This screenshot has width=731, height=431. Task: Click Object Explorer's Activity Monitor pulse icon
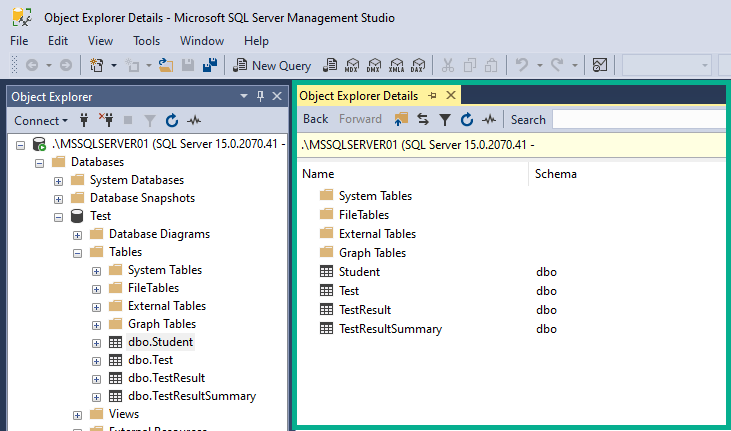point(194,120)
